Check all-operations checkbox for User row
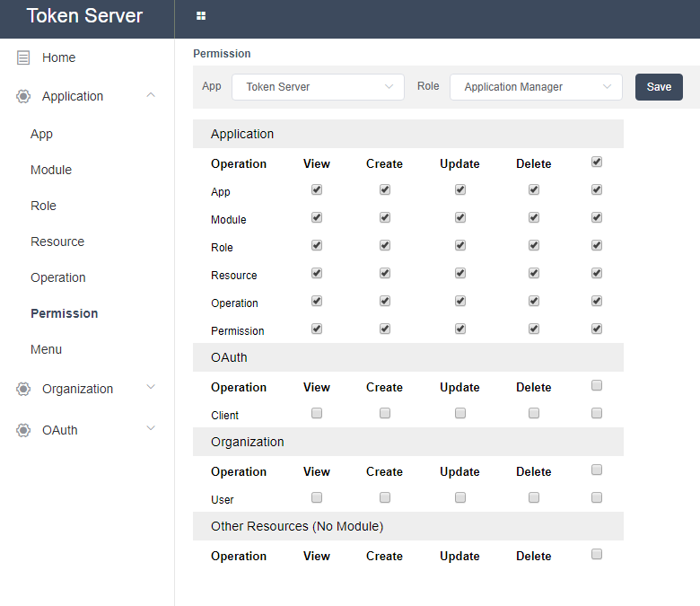This screenshot has width=700, height=606. [597, 497]
